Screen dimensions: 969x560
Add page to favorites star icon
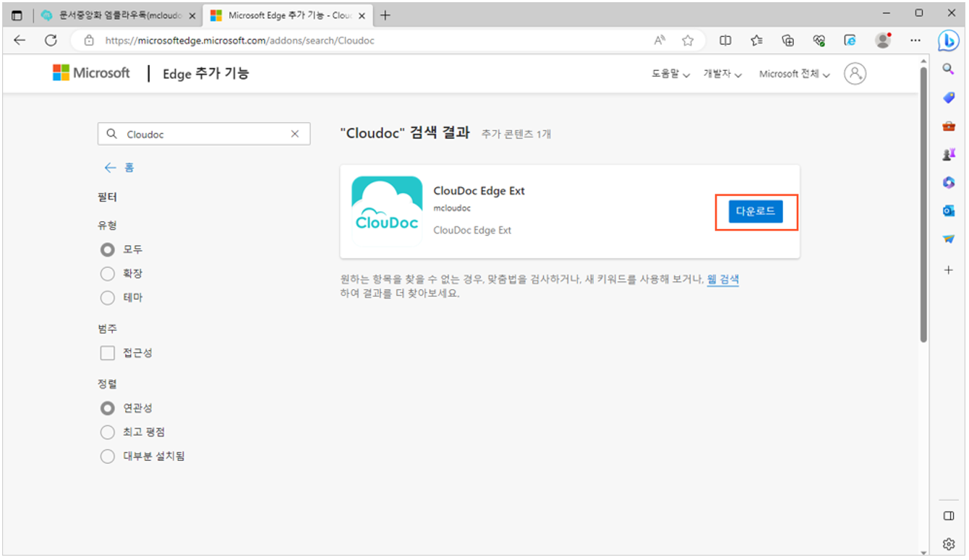pyautogui.click(x=688, y=40)
